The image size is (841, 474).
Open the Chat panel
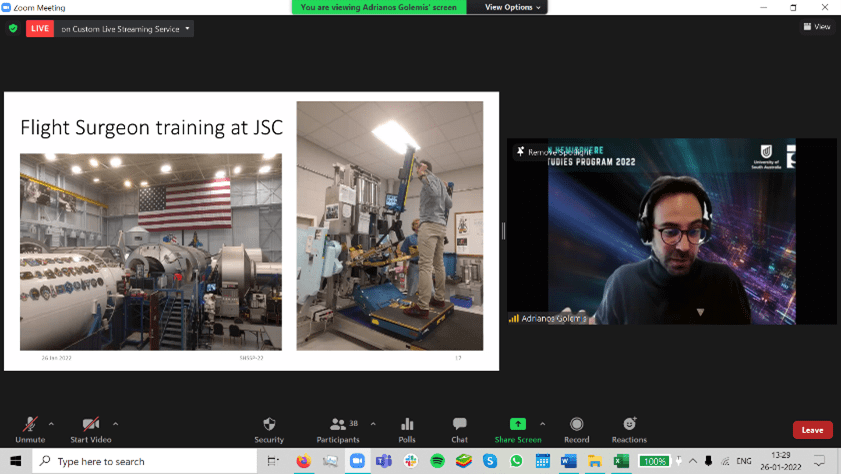pos(459,428)
